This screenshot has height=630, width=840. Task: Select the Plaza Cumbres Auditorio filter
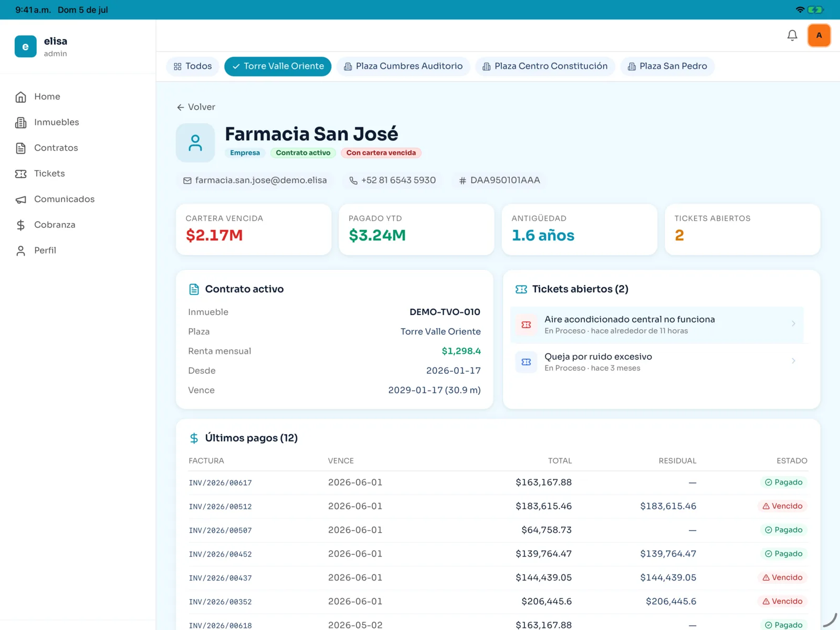coord(403,67)
